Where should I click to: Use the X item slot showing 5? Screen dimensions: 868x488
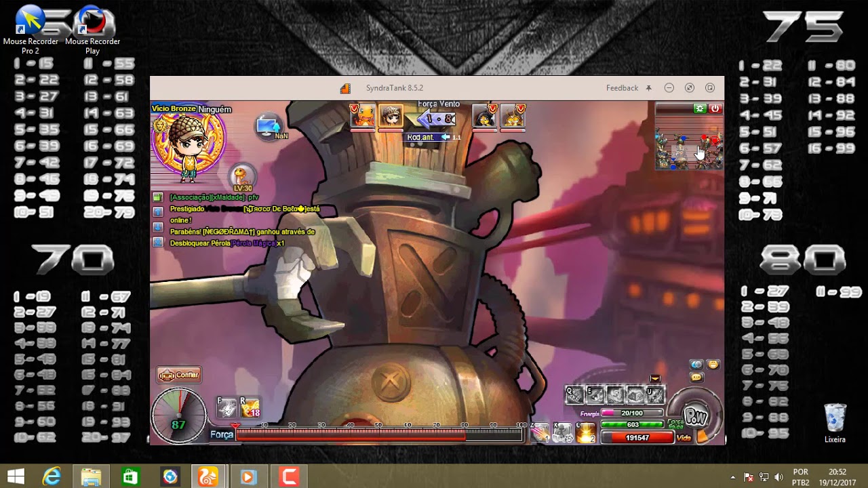[562, 432]
